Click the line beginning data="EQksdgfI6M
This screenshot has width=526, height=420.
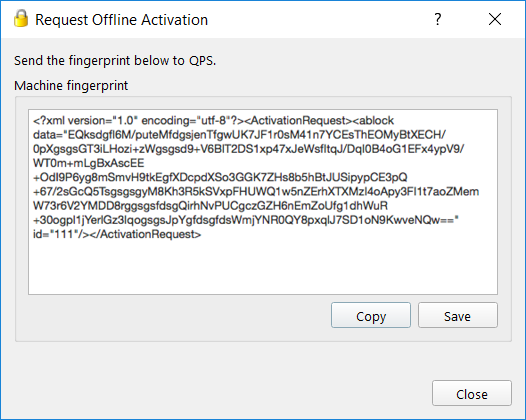click(239, 135)
